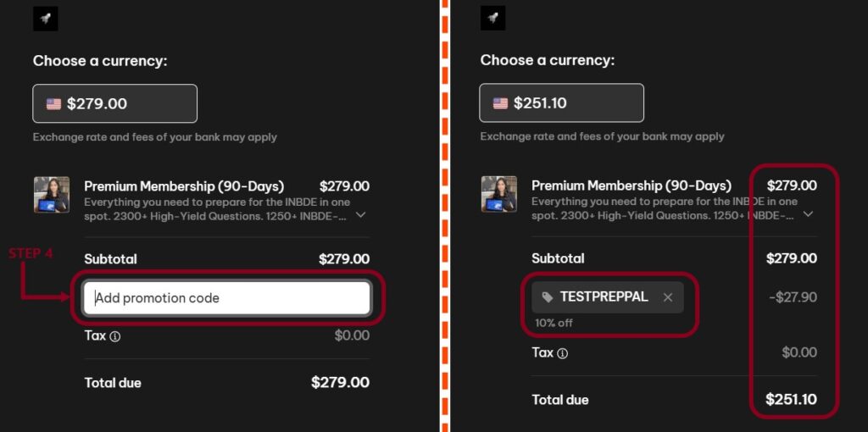Expand Premium Membership details in the $251.10 total order
Image resolution: width=868 pixels, height=432 pixels.
tap(808, 214)
